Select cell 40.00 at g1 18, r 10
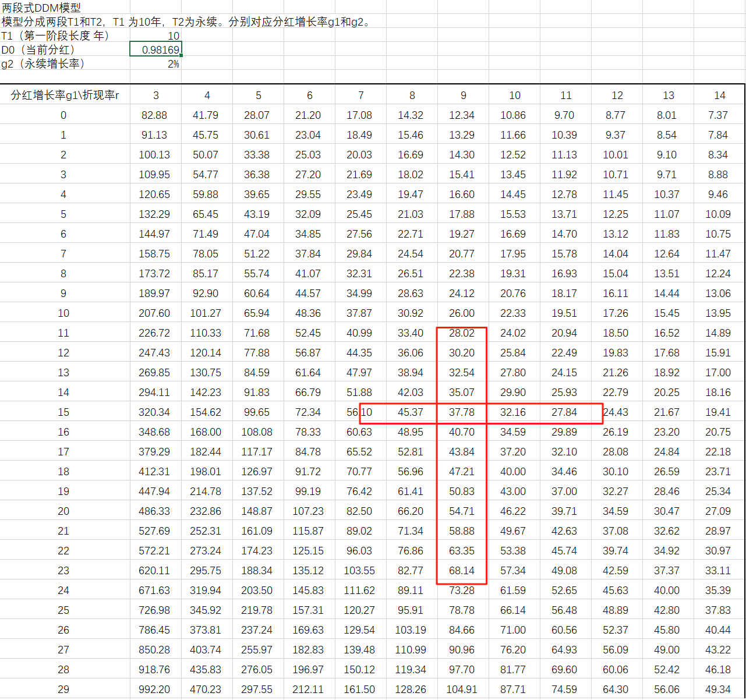The image size is (746, 700). pos(515,471)
